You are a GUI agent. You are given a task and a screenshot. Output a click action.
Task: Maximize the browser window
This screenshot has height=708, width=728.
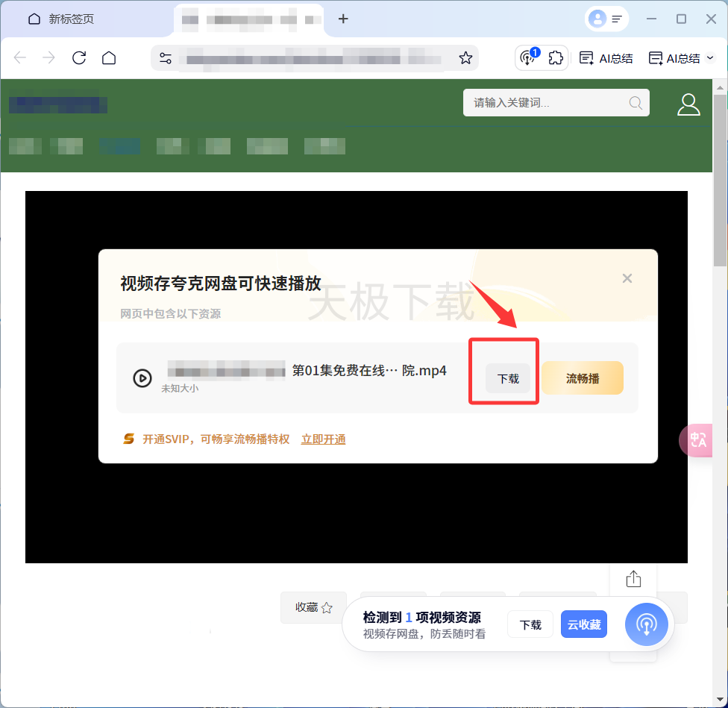[x=681, y=19]
